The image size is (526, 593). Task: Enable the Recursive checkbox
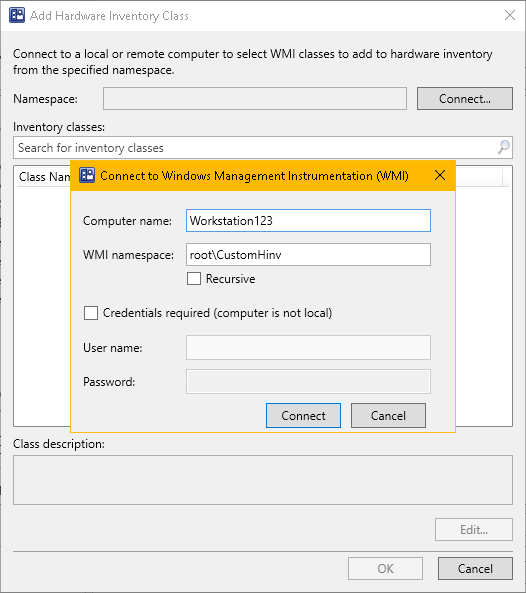click(x=194, y=279)
